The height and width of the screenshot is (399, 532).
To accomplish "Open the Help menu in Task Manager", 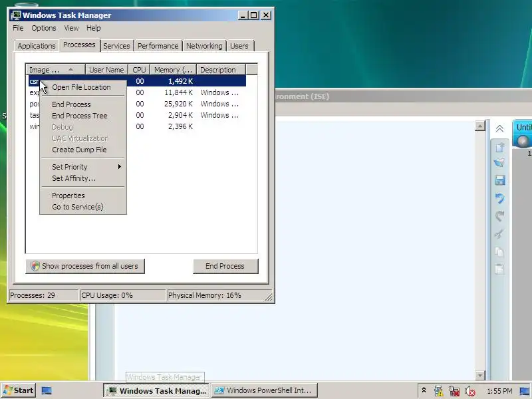I will (x=93, y=28).
